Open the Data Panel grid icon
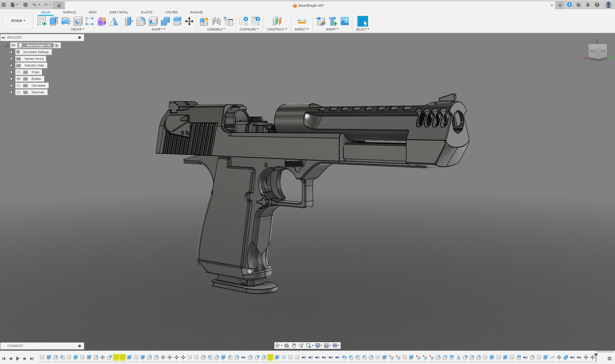The width and height of the screenshot is (615, 364). point(4,5)
